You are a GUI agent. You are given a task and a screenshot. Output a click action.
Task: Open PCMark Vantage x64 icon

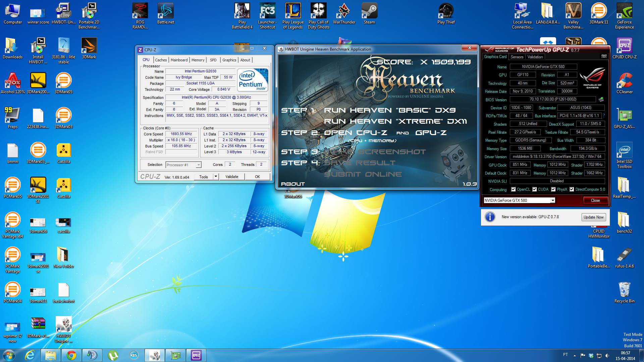[12, 225]
